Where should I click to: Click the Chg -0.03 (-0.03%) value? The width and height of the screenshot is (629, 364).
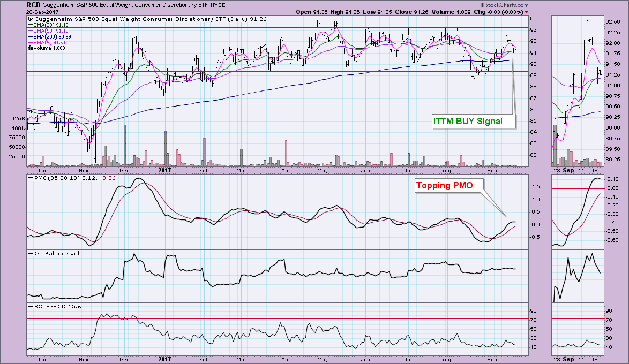(x=499, y=12)
